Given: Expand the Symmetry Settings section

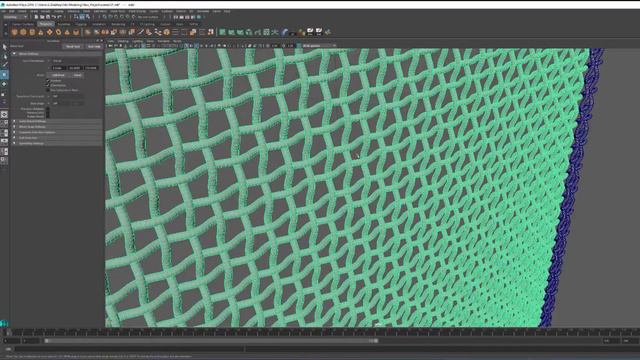Looking at the screenshot, I should pos(56,143).
